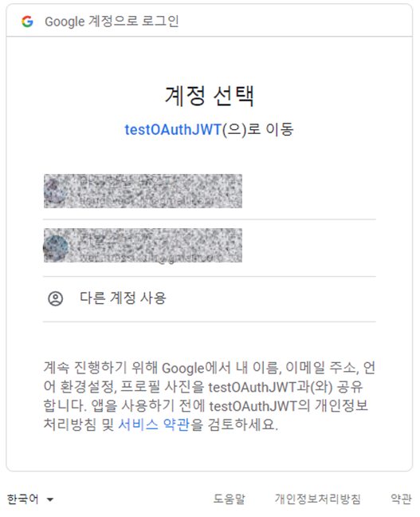The image size is (420, 517).
Task: Click the second account's blurred email address
Action: 151,257
